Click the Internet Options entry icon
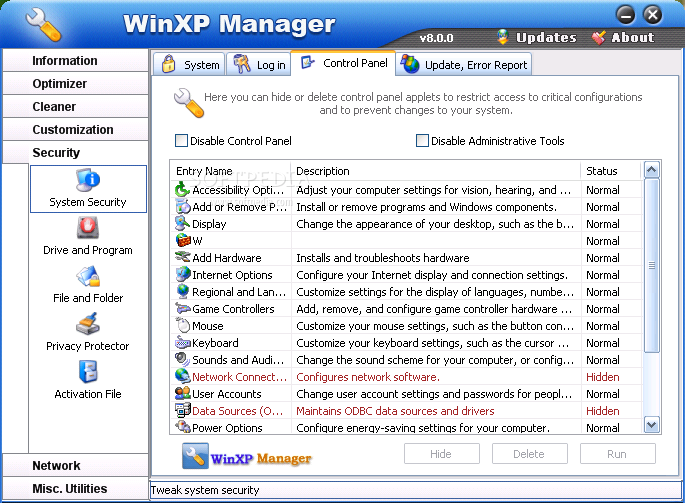Screen dimensions: 685x503 (x=183, y=274)
